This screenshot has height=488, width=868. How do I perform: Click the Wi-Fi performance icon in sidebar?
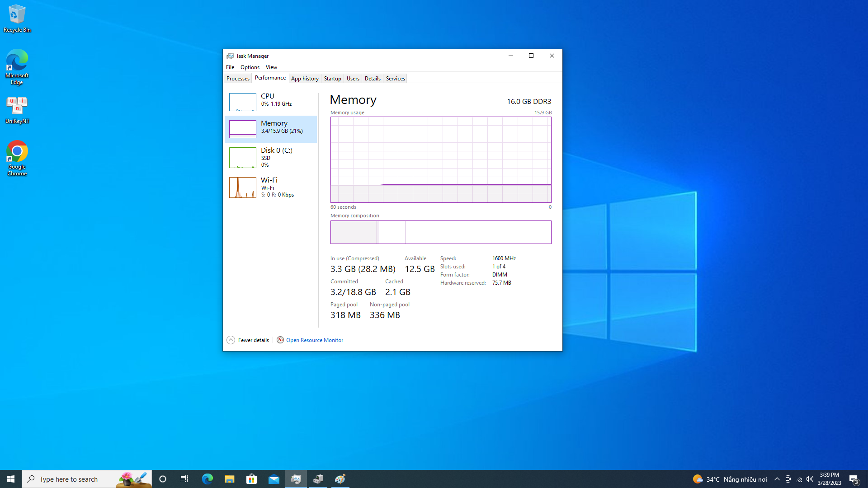click(243, 187)
